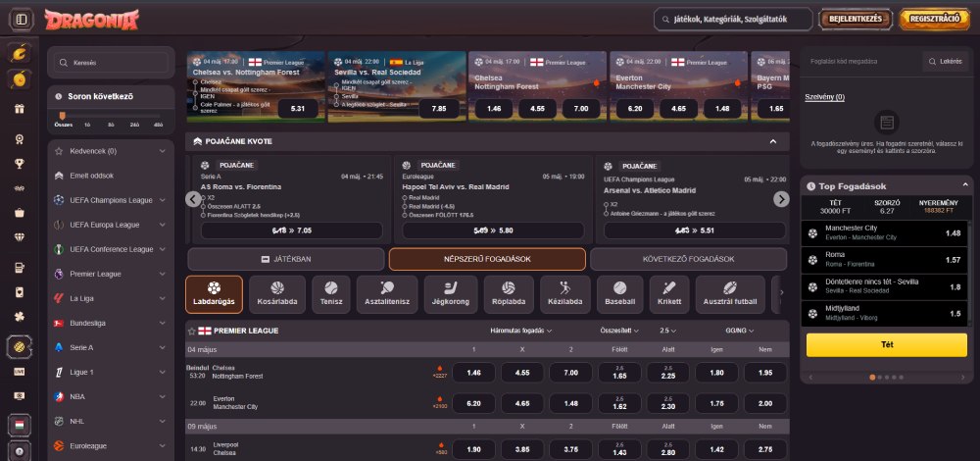
Task: Switch to Következő fogadások tab
Action: pos(688,259)
